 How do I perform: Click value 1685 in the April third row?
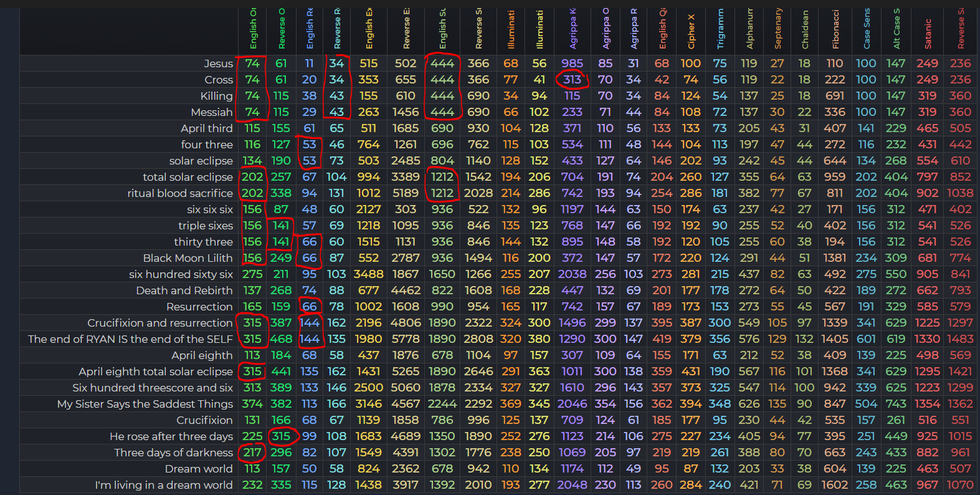(x=406, y=128)
